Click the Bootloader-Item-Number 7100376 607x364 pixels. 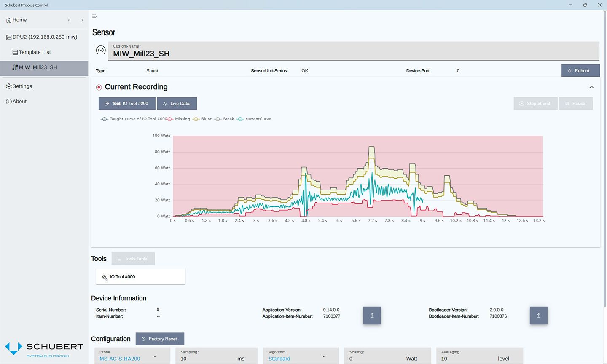point(498,316)
